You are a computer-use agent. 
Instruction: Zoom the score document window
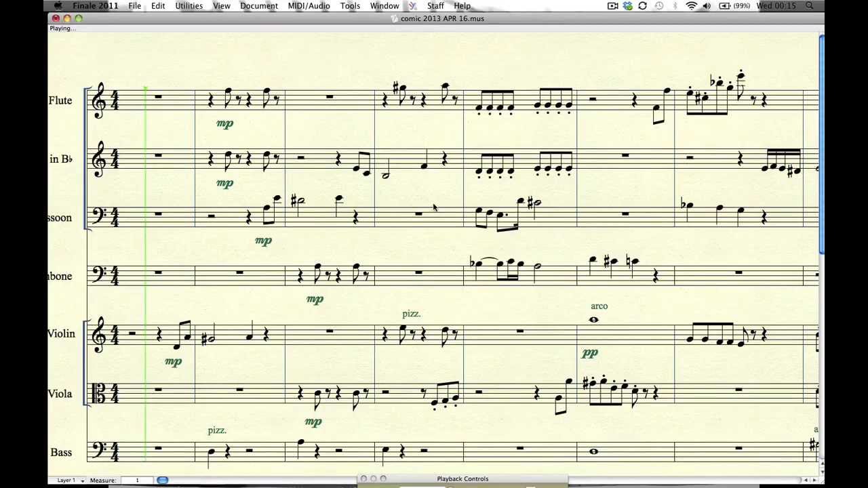(79, 18)
